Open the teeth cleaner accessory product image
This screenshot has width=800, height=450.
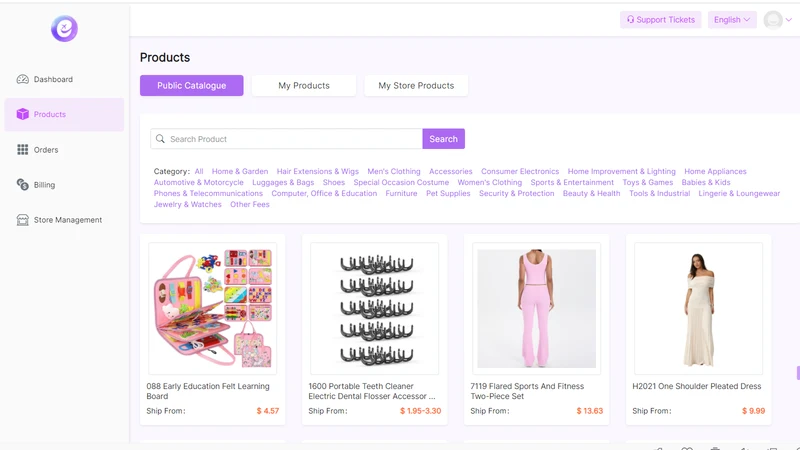pos(374,308)
